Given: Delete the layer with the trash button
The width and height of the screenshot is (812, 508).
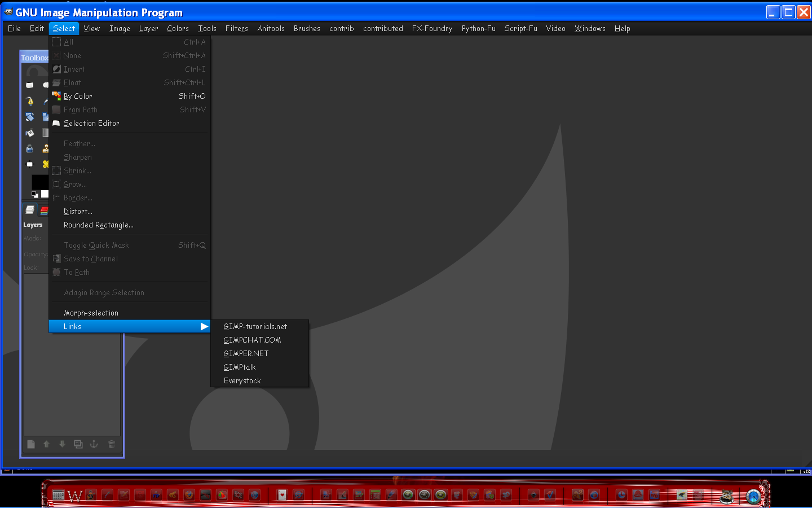Looking at the screenshot, I should [112, 444].
